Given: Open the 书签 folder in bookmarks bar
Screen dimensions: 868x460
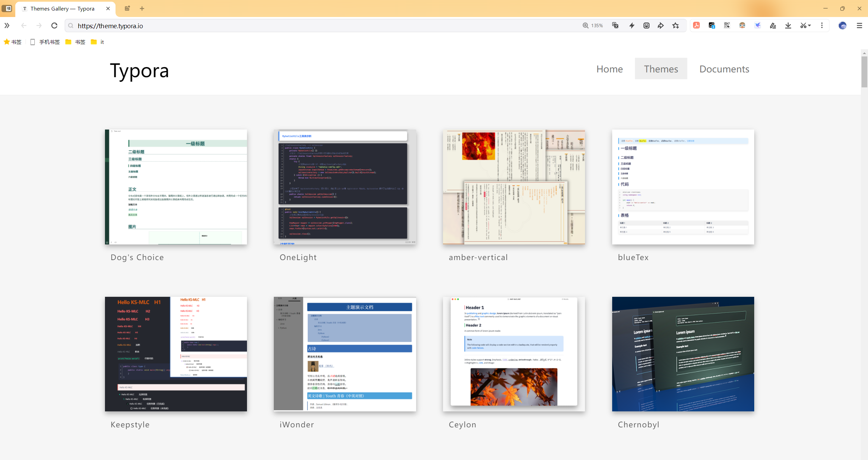Looking at the screenshot, I should [75, 42].
